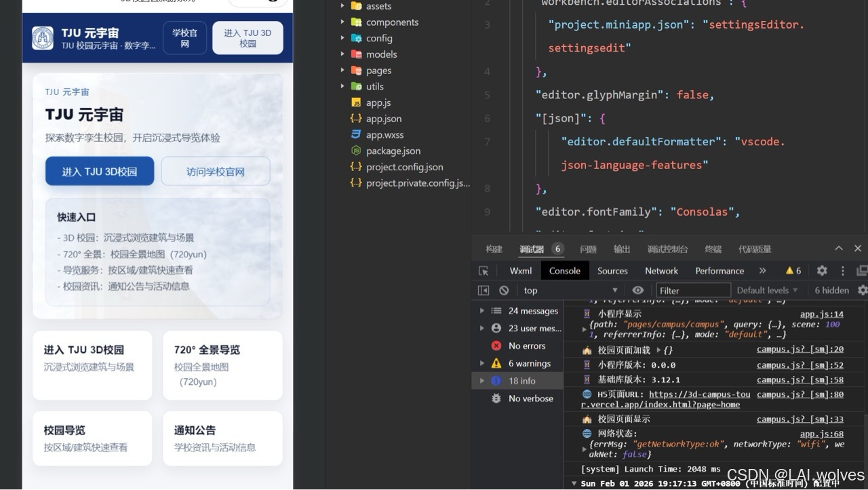Select project.config.json in the file tree
The width and height of the screenshot is (868, 490).
[404, 167]
